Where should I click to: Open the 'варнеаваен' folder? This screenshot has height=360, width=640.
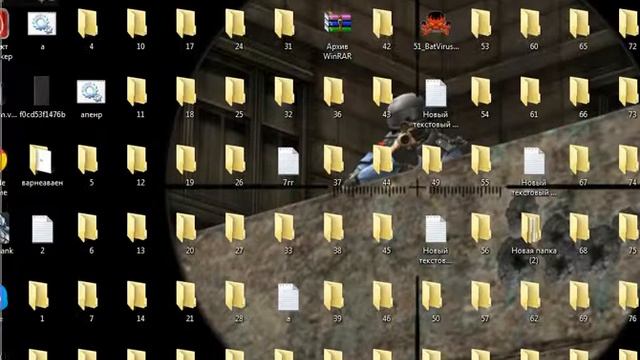[x=40, y=160]
